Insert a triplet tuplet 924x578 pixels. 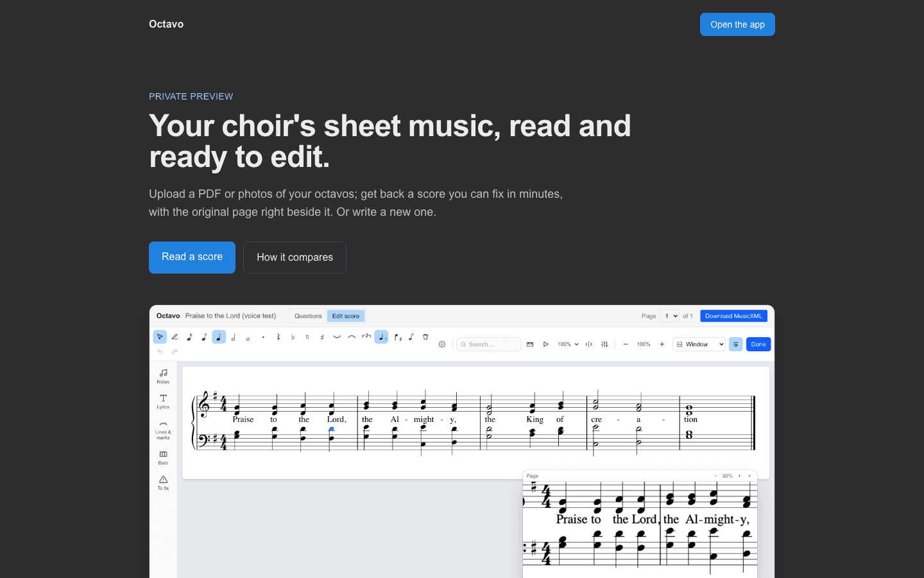(x=366, y=337)
